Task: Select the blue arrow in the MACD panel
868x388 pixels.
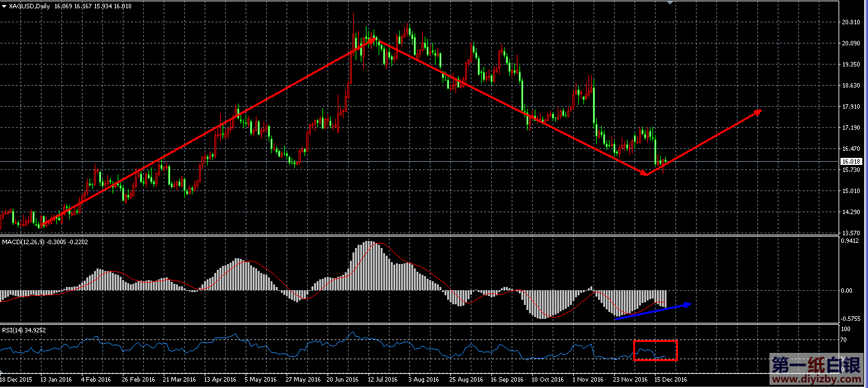Action: (x=652, y=310)
